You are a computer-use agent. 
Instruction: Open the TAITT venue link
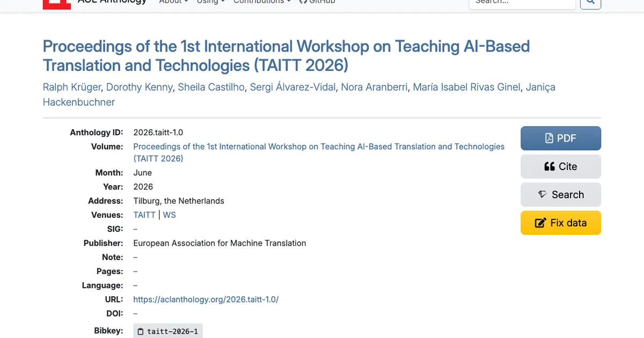(144, 215)
